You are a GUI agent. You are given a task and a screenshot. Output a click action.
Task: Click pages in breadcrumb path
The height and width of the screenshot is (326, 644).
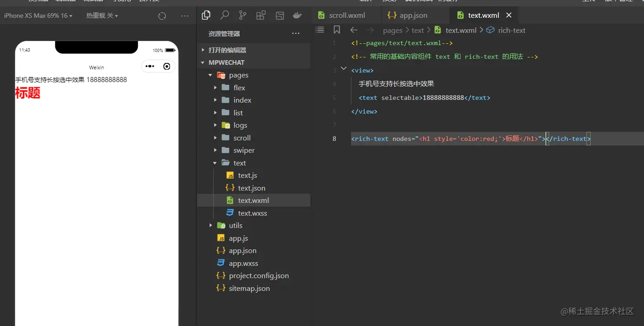(x=393, y=30)
